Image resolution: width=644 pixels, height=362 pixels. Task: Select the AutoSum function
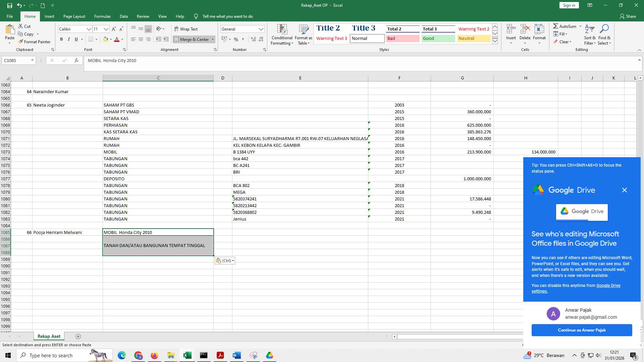[566, 26]
